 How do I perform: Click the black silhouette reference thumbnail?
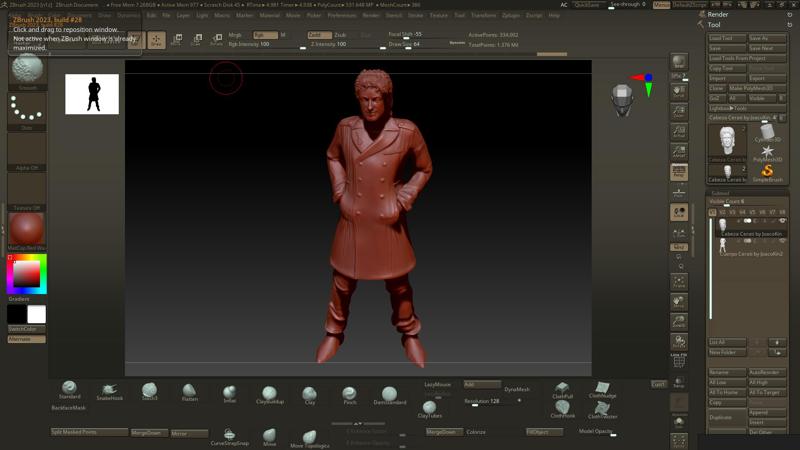coord(92,94)
